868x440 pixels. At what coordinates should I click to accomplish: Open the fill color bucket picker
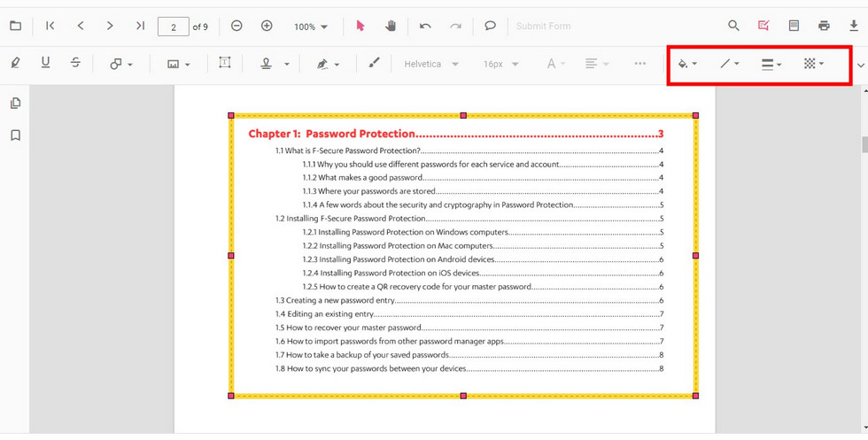687,65
